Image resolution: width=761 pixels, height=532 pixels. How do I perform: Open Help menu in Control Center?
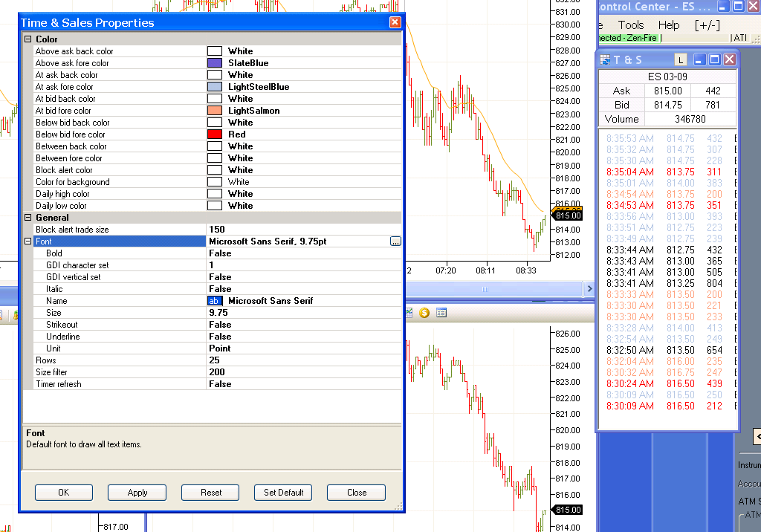669,25
